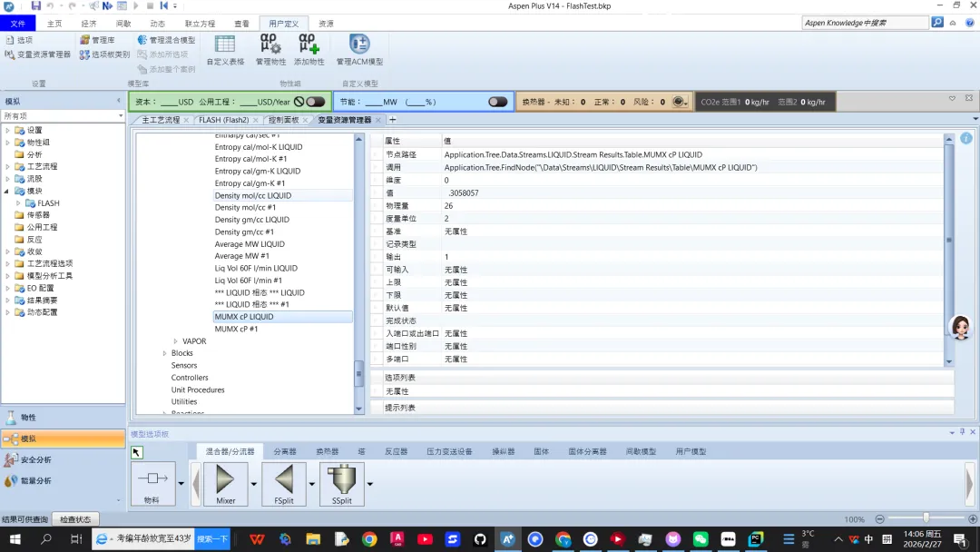Click the Aspen Knowledge search field
Image resolution: width=980 pixels, height=552 pixels.
click(x=865, y=23)
